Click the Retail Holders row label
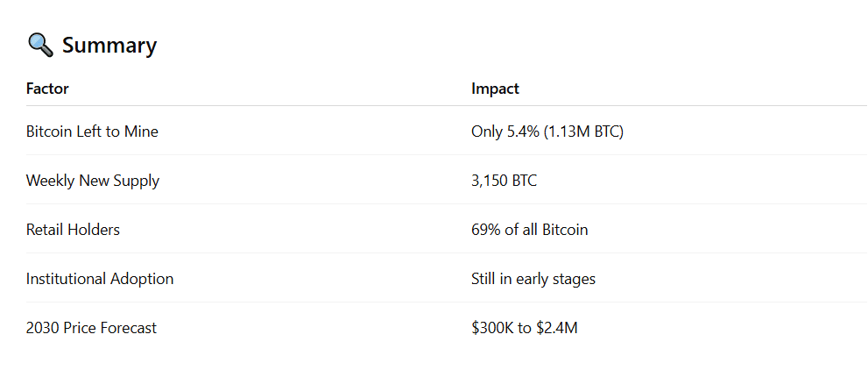This screenshot has height=370, width=868. point(73,230)
